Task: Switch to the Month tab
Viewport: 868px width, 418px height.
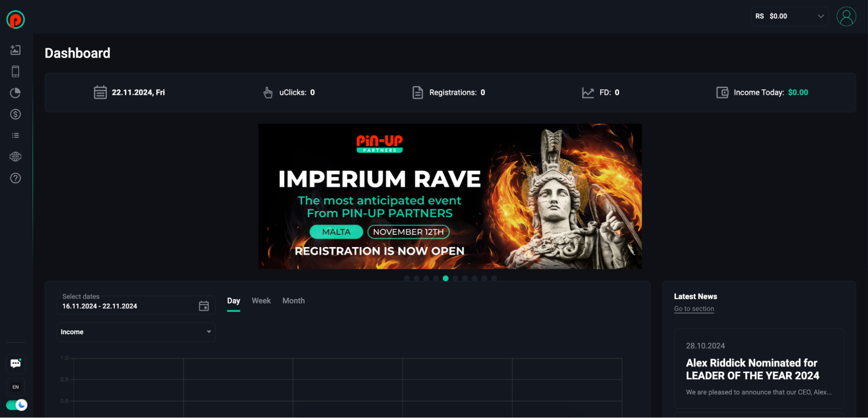Action: click(294, 301)
